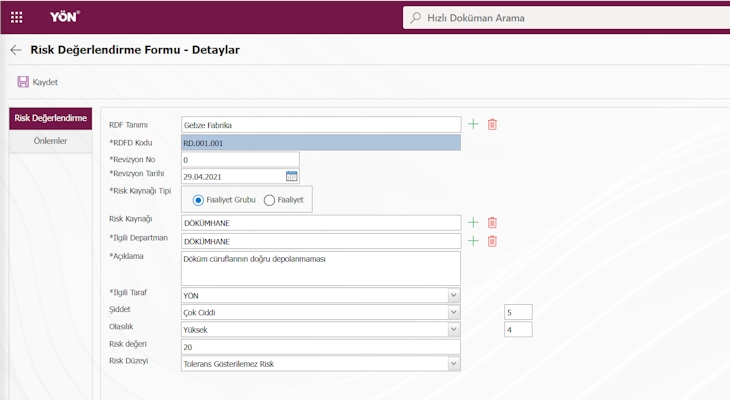This screenshot has height=400, width=730.
Task: Expand the Olasılık dropdown
Action: (x=453, y=329)
